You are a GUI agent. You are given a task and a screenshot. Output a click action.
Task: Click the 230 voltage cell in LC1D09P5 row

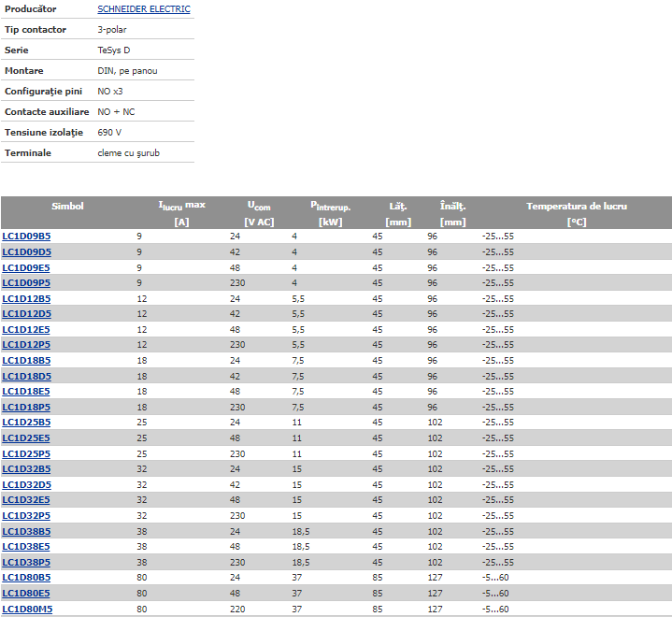(x=237, y=283)
